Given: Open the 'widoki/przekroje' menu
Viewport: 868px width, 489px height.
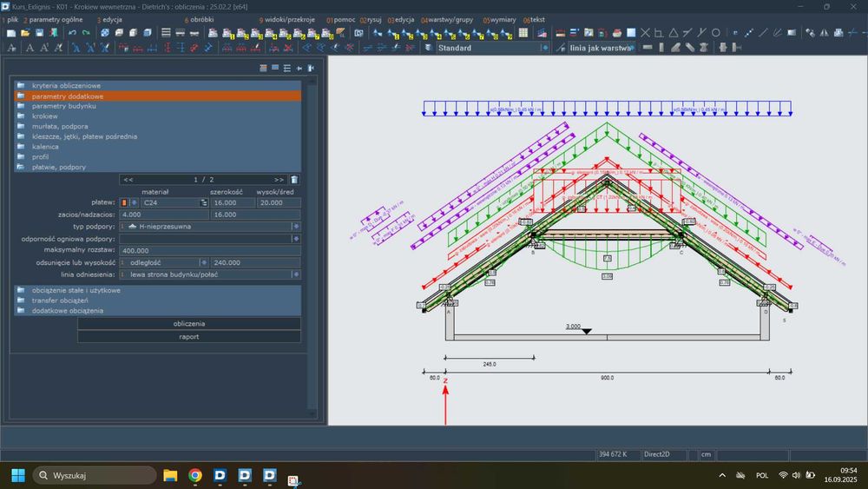Looking at the screenshot, I should tap(289, 19).
